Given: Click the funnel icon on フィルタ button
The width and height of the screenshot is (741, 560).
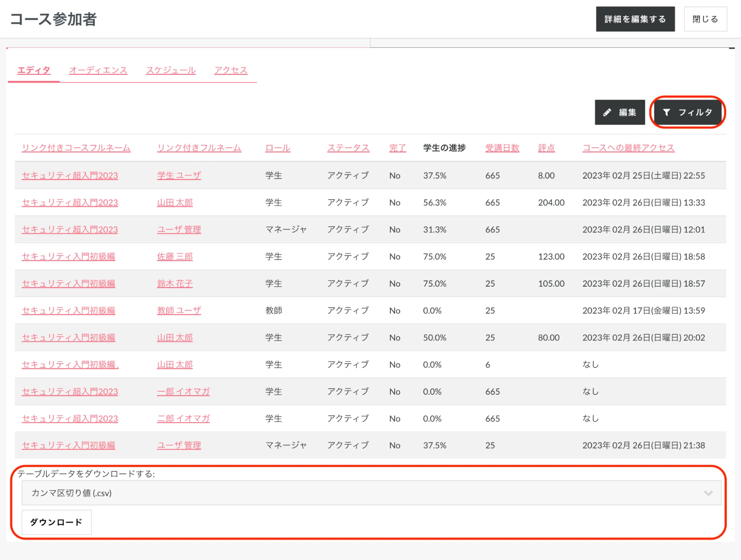Looking at the screenshot, I should coord(666,112).
